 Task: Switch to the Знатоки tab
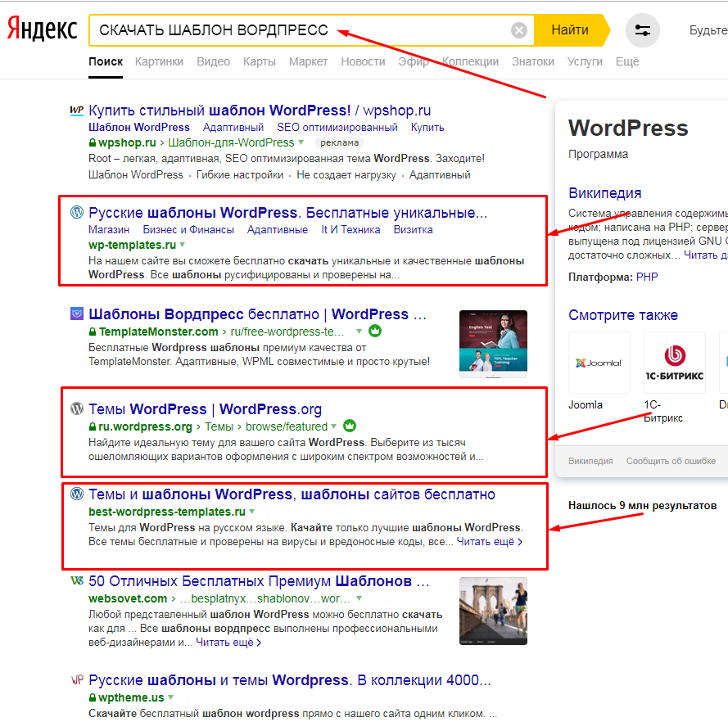coord(533,61)
